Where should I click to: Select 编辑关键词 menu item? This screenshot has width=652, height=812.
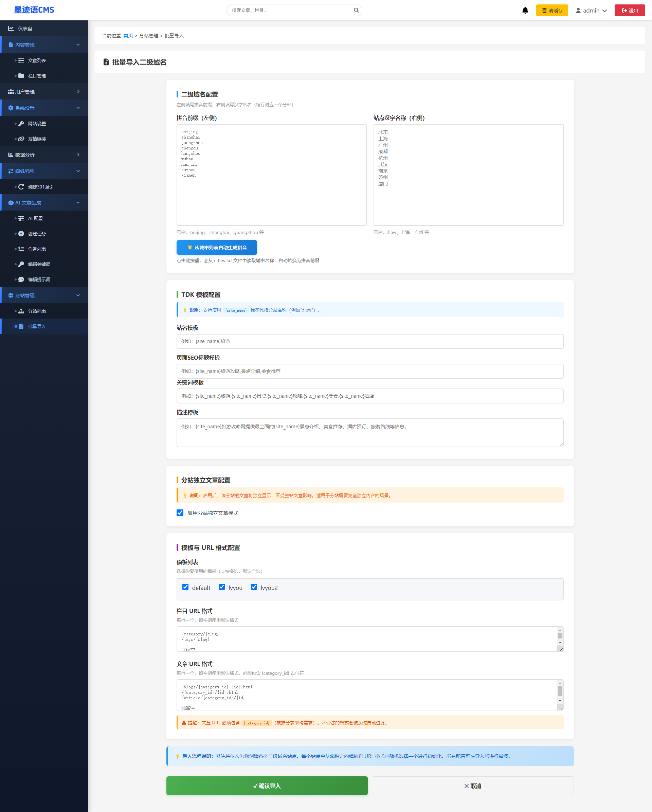(39, 265)
